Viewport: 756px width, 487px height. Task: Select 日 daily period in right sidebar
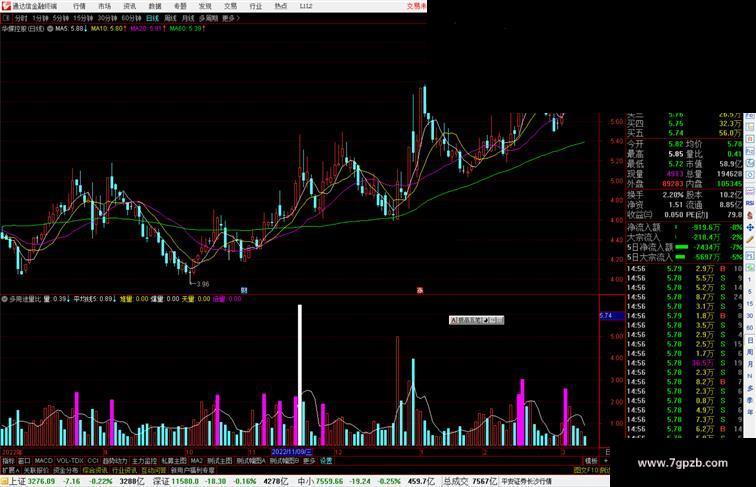click(x=750, y=340)
